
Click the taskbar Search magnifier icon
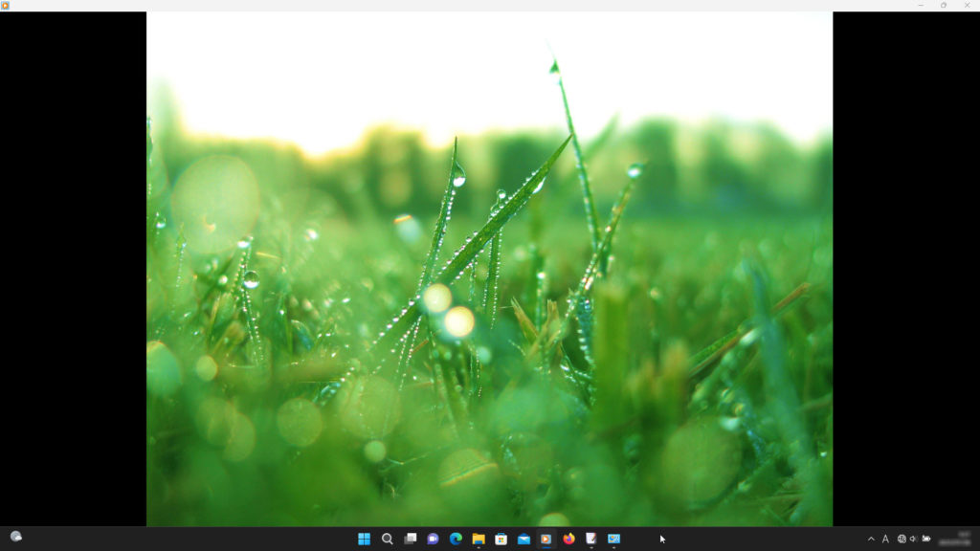click(387, 539)
